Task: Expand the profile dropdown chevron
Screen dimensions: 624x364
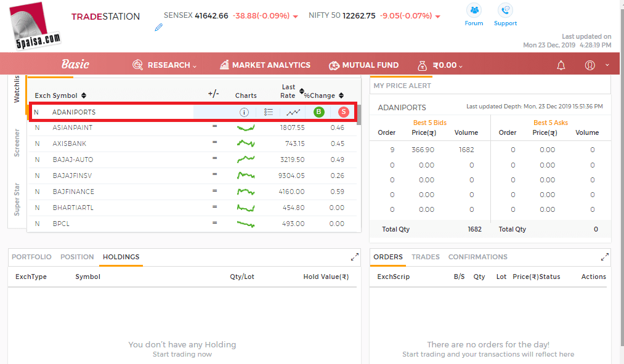Action: pyautogui.click(x=607, y=65)
